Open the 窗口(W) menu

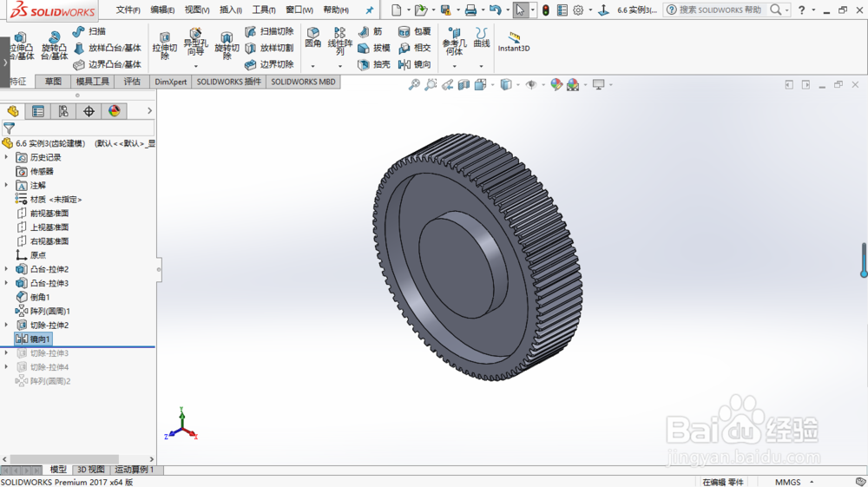299,10
